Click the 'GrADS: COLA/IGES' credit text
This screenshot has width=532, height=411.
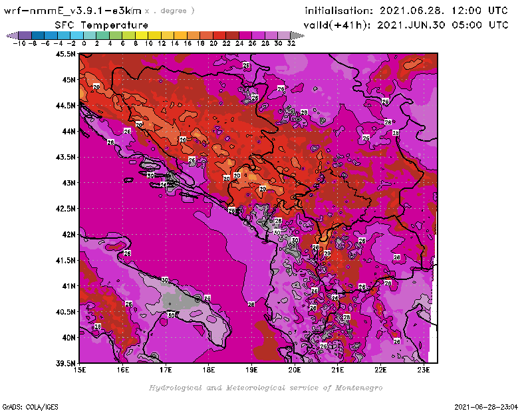coord(30,407)
